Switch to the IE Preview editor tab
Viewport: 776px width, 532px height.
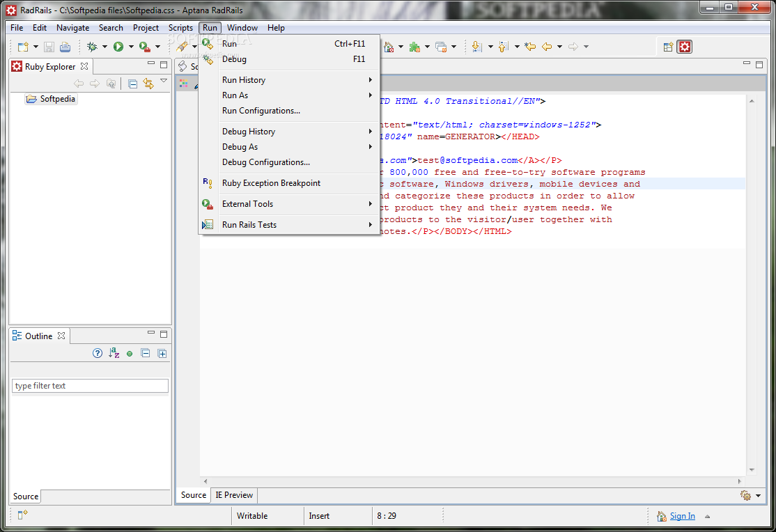click(234, 495)
